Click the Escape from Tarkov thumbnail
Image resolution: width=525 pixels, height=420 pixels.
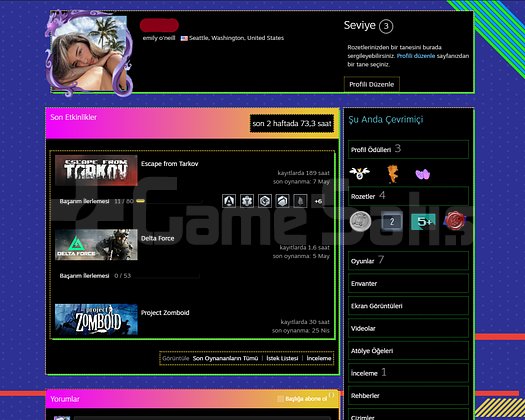point(96,170)
